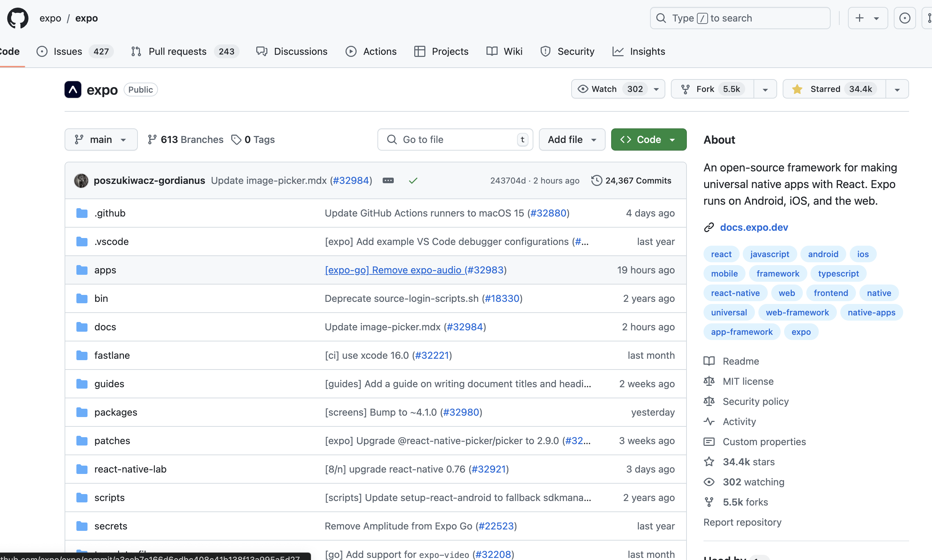This screenshot has width=932, height=560.
Task: Open the Add file dropdown
Action: click(571, 139)
